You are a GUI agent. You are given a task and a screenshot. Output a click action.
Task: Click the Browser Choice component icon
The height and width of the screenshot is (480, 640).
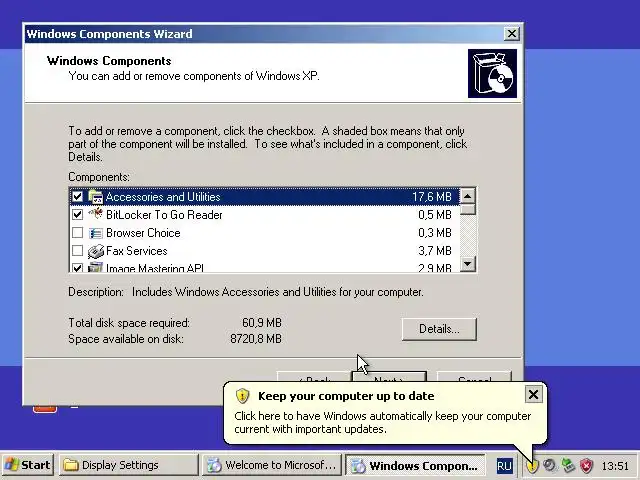coord(96,233)
